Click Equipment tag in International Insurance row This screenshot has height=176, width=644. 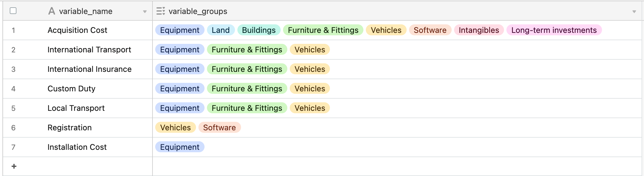(180, 69)
